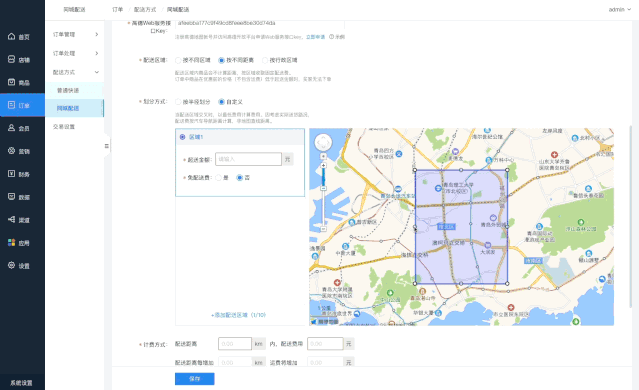Focus the 起送金额 amount input field
Screen dimensions: 639x390
tap(248, 159)
